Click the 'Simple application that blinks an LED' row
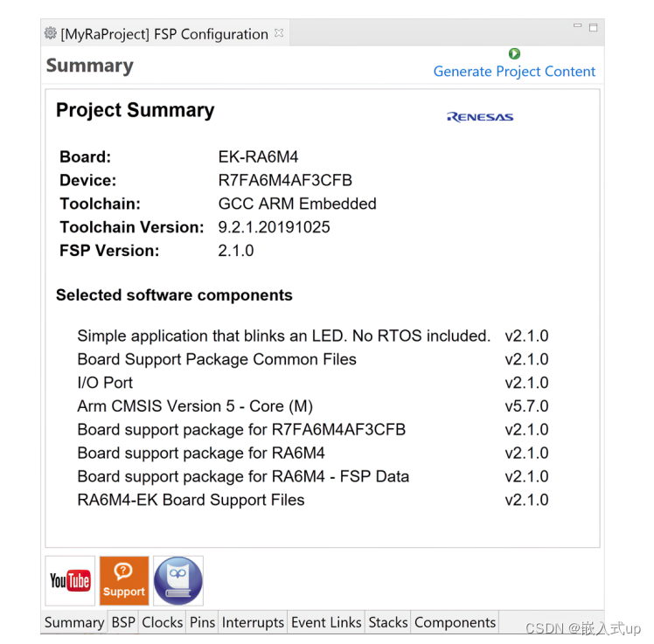 pos(313,336)
